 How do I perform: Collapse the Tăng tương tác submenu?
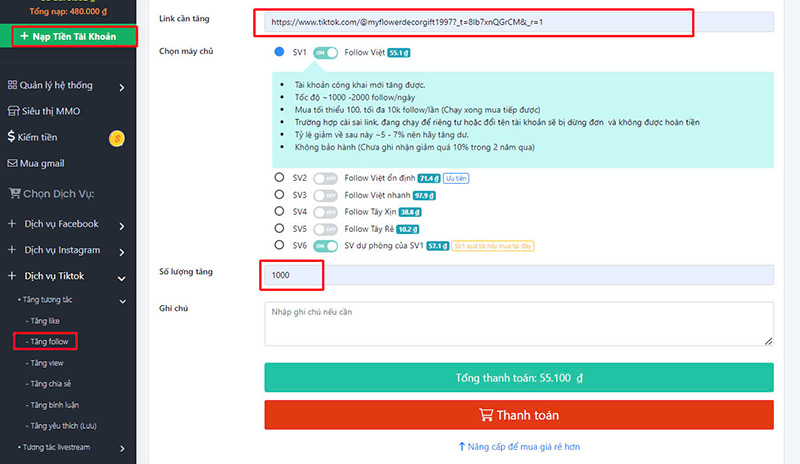pyautogui.click(x=122, y=300)
